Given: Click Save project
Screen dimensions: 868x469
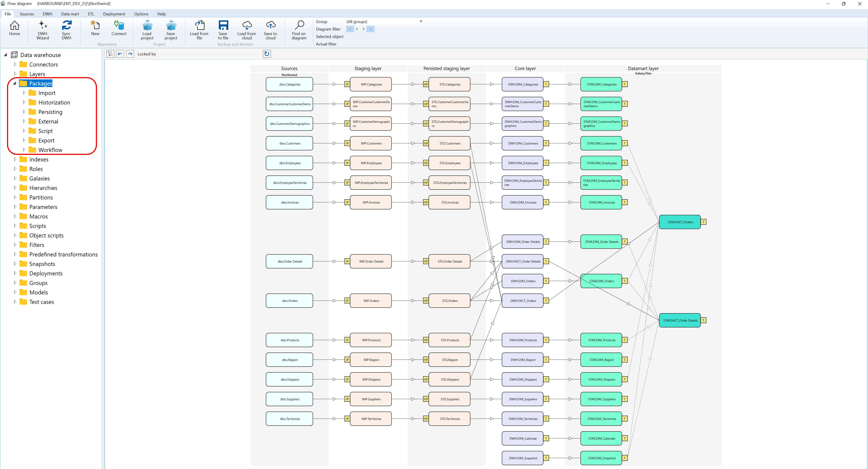Looking at the screenshot, I should coord(171,30).
